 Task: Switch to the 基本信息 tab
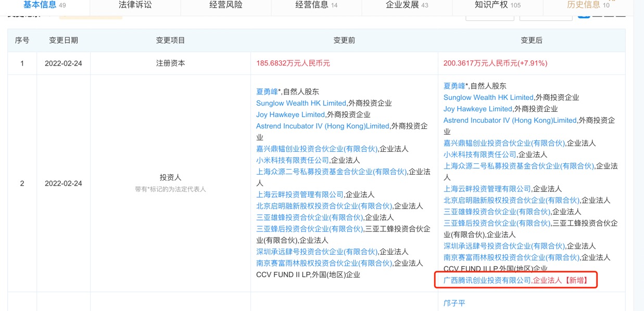pyautogui.click(x=44, y=5)
